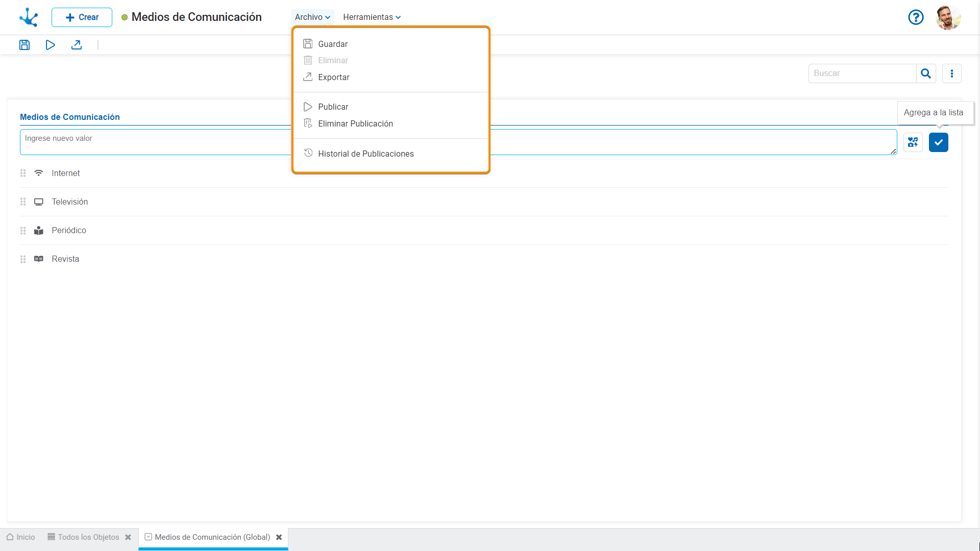Click the drag handle of the Televisión row
This screenshot has height=551, width=980.
click(x=23, y=202)
